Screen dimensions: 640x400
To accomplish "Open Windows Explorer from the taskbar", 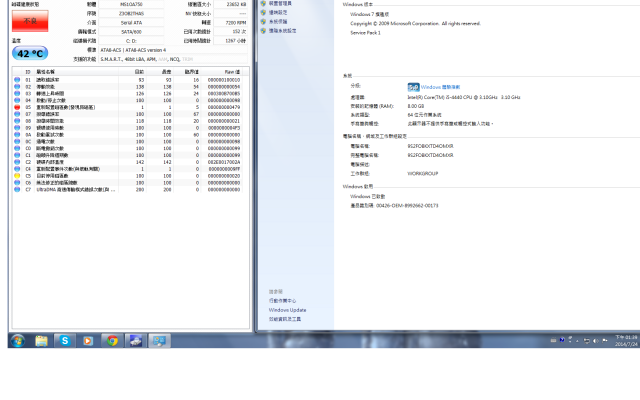I will [41, 340].
